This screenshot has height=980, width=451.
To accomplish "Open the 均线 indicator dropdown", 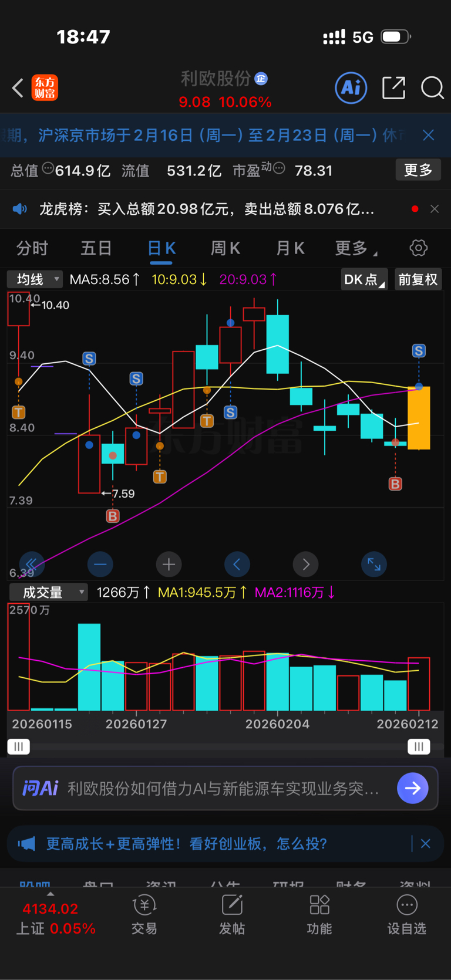I will (x=35, y=279).
